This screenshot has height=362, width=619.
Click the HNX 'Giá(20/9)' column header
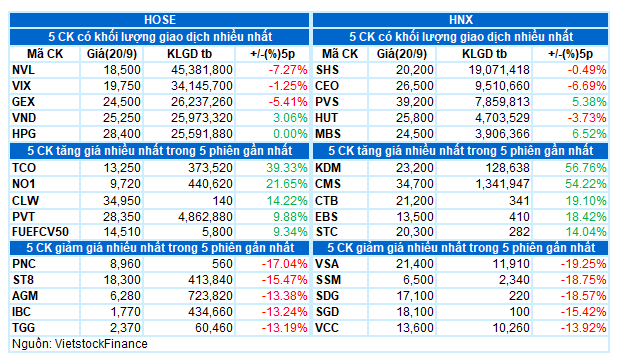tap(401, 54)
